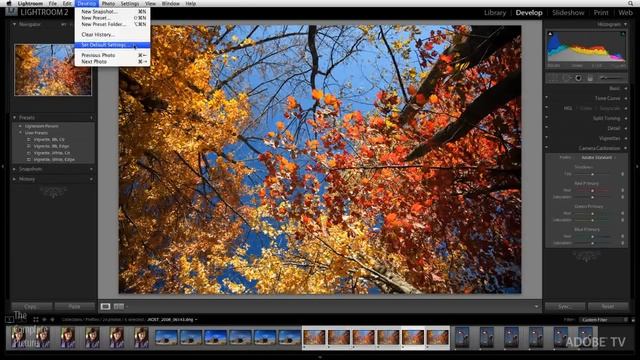Adjust the Shadows Tint slider
The image size is (640, 360).
point(592,174)
